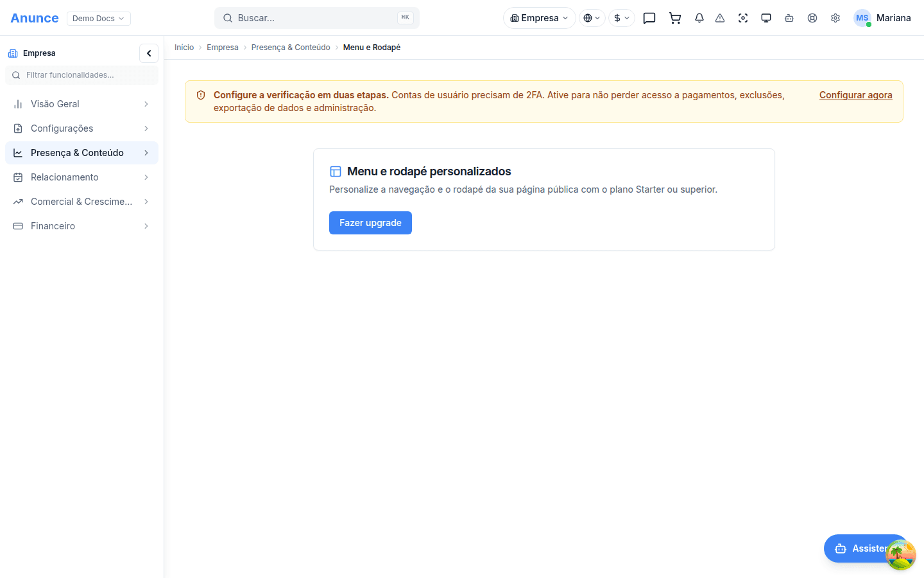Expand Presença & Conteúdo section
Viewport: 924px width, 578px height.
pyautogui.click(x=81, y=153)
